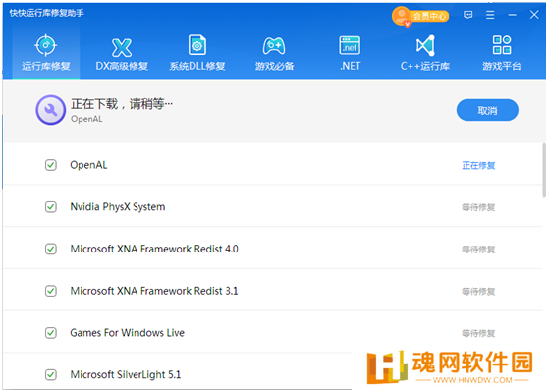This screenshot has height=392, width=548.
Task: Click the 正在下载，请稍等 heading text
Action: pyautogui.click(x=122, y=104)
